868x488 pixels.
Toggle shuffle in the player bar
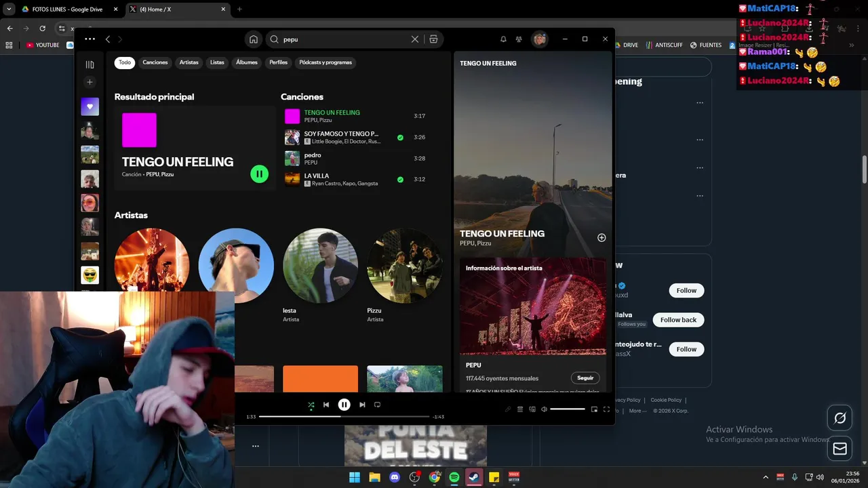[311, 405]
